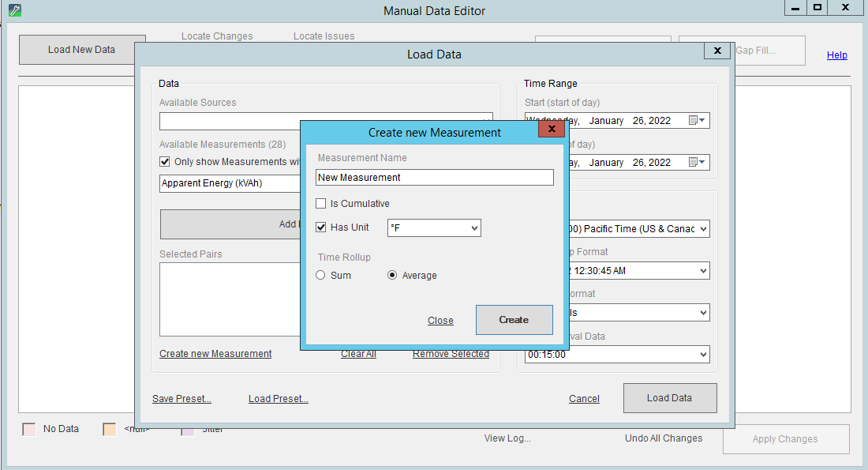Viewport: 868px width, 470px height.
Task: Click the Measurement Name input field
Action: click(435, 178)
